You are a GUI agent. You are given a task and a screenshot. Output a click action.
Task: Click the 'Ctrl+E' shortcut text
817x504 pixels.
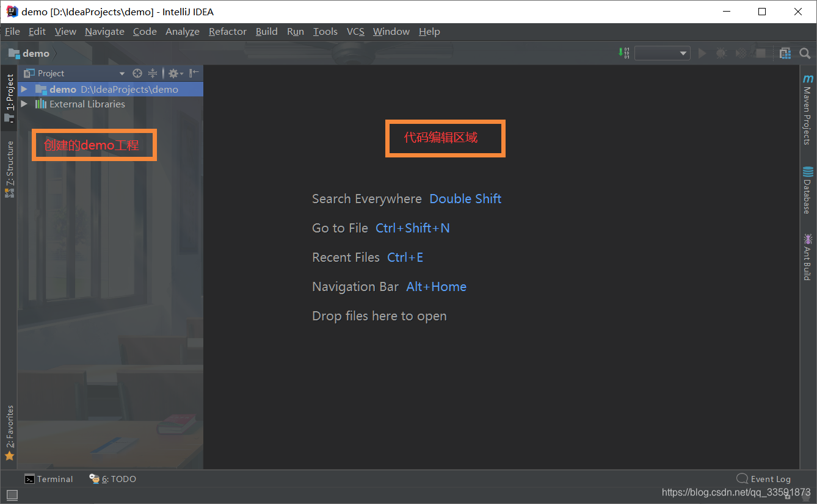(x=405, y=257)
